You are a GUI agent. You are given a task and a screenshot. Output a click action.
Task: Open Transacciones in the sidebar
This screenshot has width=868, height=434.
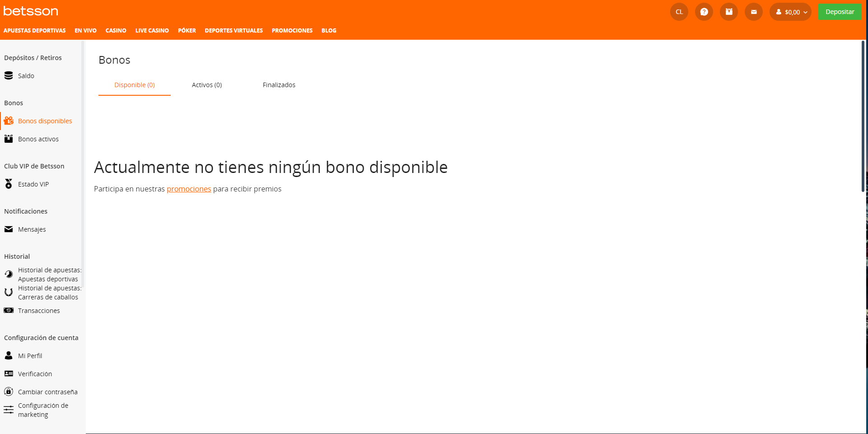pos(39,311)
